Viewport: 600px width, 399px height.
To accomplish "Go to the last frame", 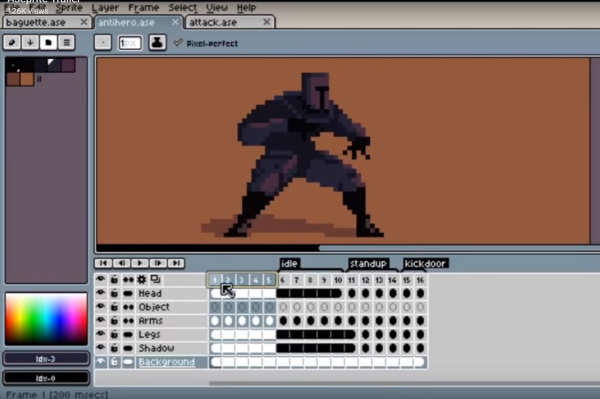I will 176,263.
